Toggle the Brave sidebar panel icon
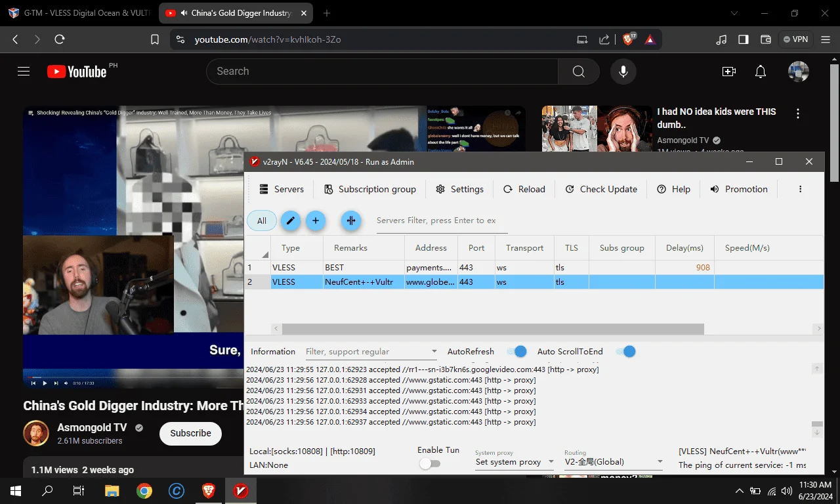840x504 pixels. pos(744,39)
